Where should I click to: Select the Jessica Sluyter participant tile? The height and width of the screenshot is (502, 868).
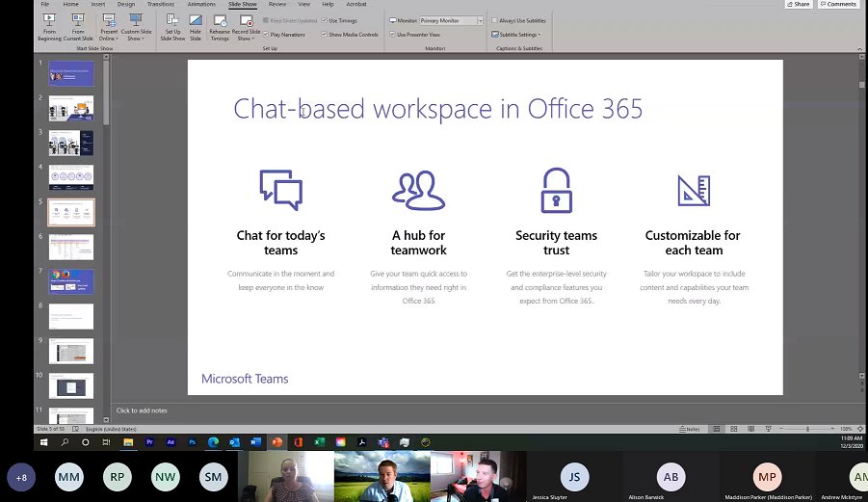click(574, 477)
